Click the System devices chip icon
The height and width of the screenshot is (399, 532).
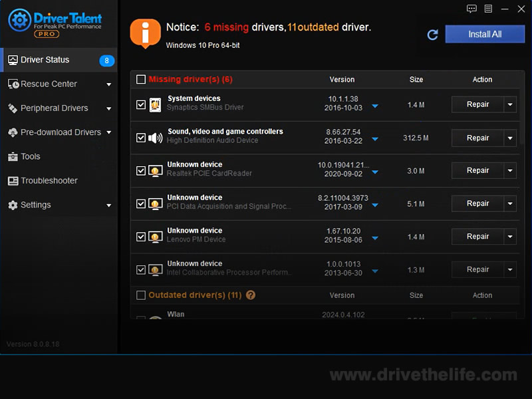[155, 105]
